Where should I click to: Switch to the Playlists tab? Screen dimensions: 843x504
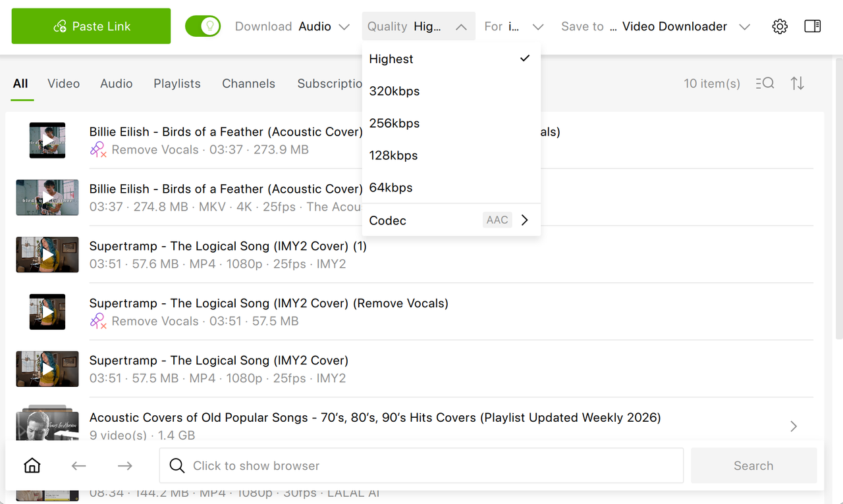click(177, 84)
